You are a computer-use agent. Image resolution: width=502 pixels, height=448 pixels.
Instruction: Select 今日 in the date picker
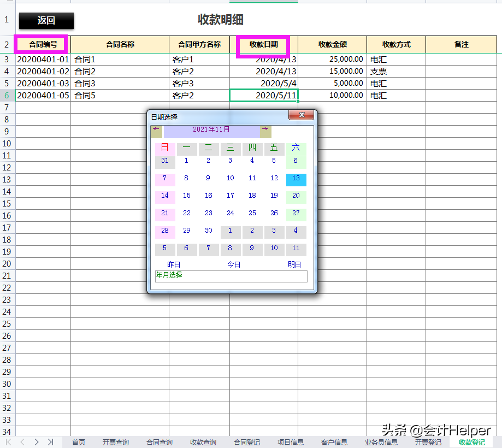[x=234, y=264]
